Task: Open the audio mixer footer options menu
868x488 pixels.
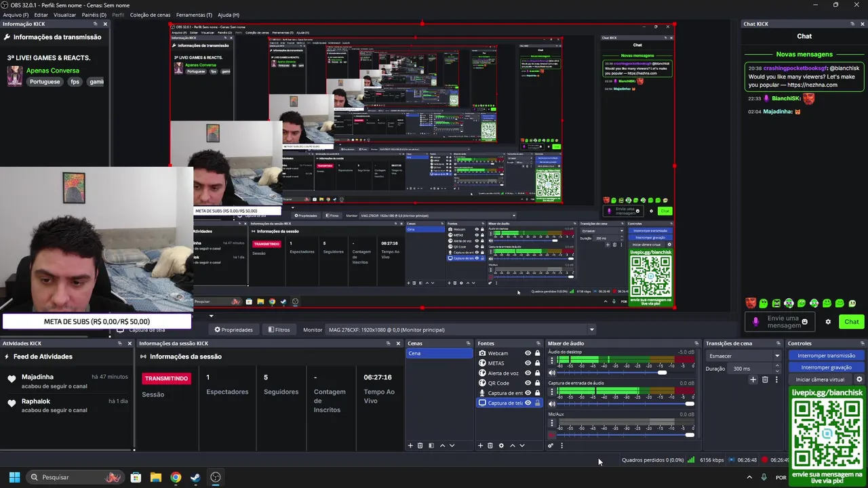Action: [561, 445]
